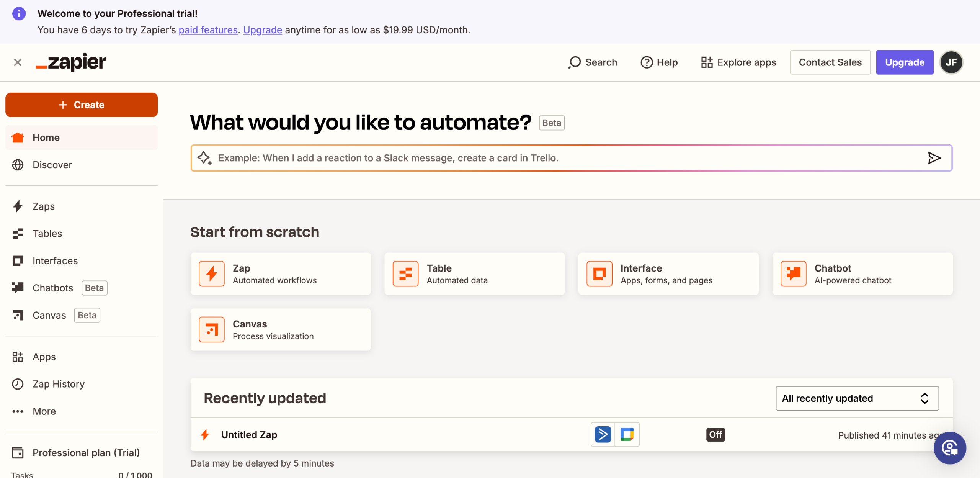Image resolution: width=980 pixels, height=478 pixels.
Task: Collapse the sidebar with the X icon
Action: 18,62
